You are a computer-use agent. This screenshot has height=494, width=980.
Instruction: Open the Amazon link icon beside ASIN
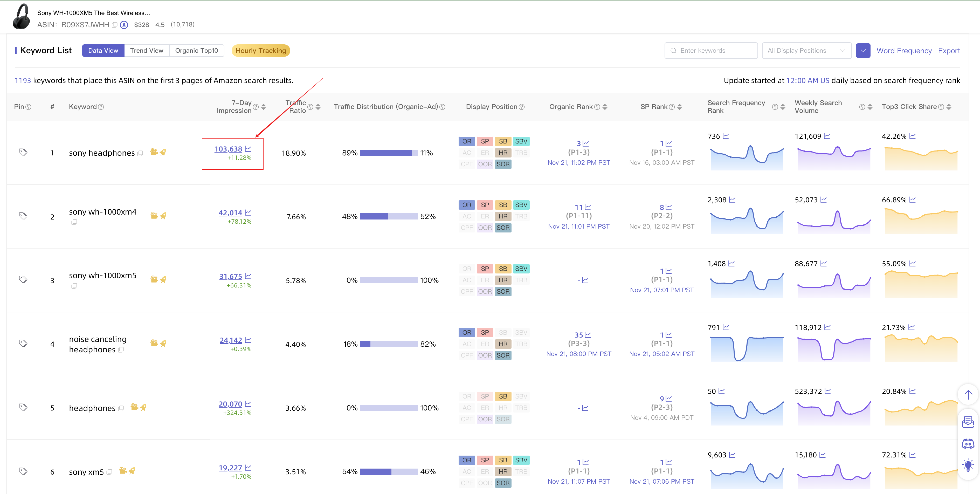[x=124, y=25]
